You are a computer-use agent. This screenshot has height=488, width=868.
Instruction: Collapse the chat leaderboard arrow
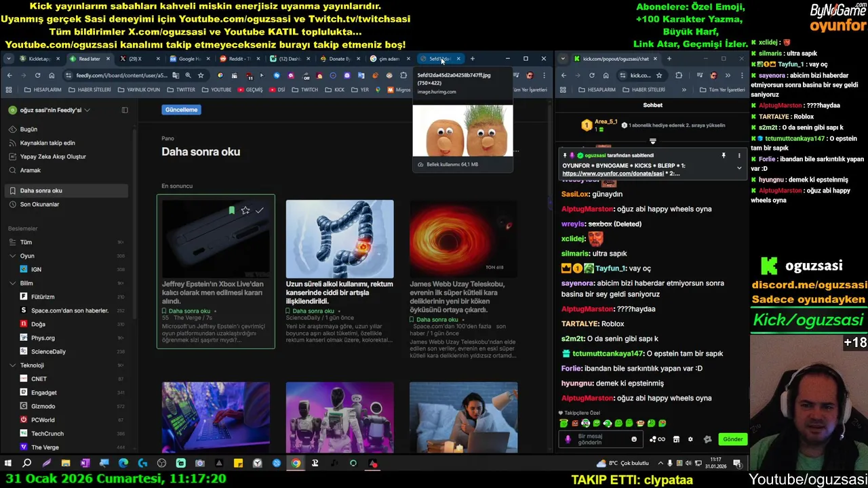point(653,142)
